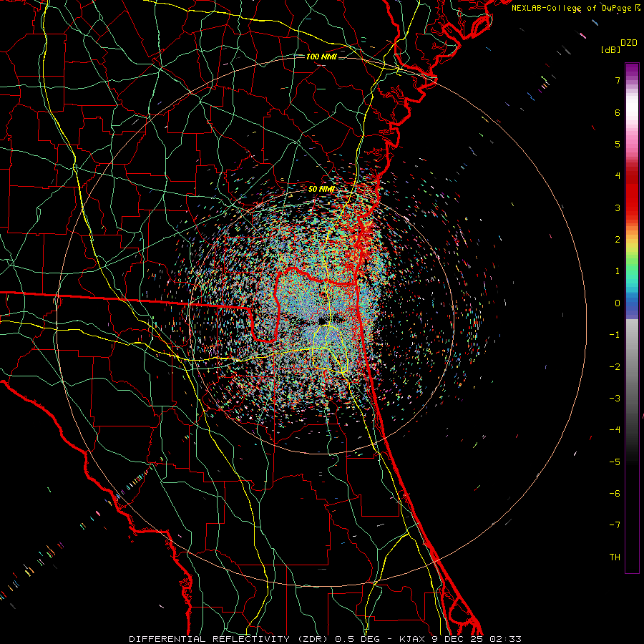Select the -3 tick label on the color scale

coord(615,399)
